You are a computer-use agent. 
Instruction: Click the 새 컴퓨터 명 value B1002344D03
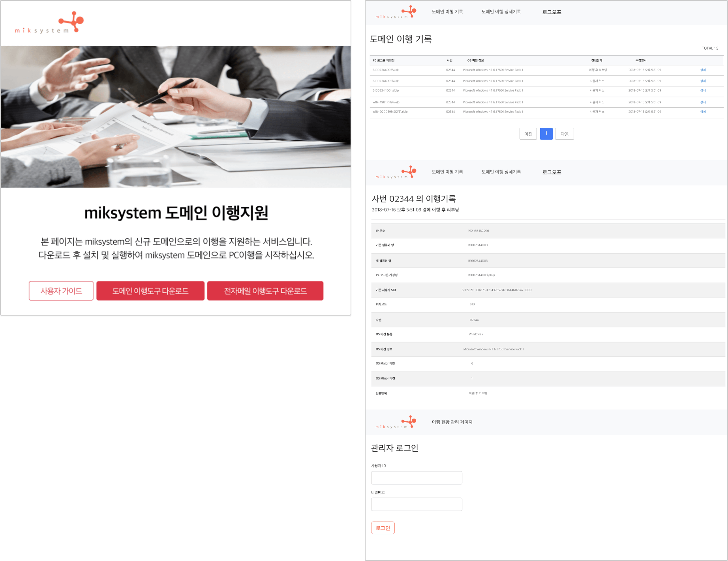478,261
